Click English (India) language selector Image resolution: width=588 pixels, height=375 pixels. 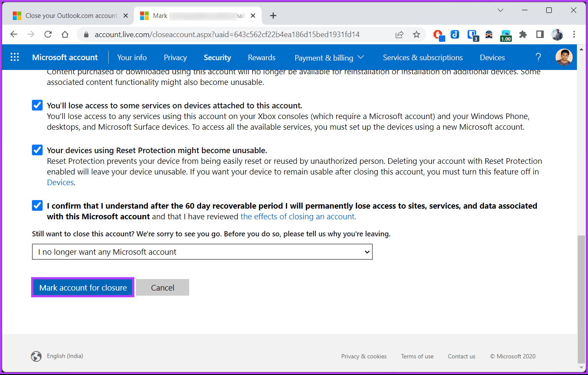(x=65, y=356)
